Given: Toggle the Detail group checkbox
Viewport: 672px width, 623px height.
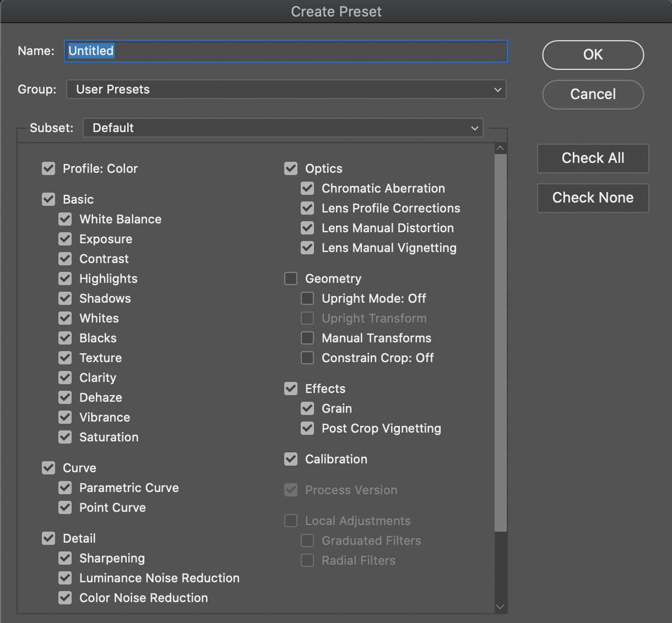Looking at the screenshot, I should tap(49, 538).
